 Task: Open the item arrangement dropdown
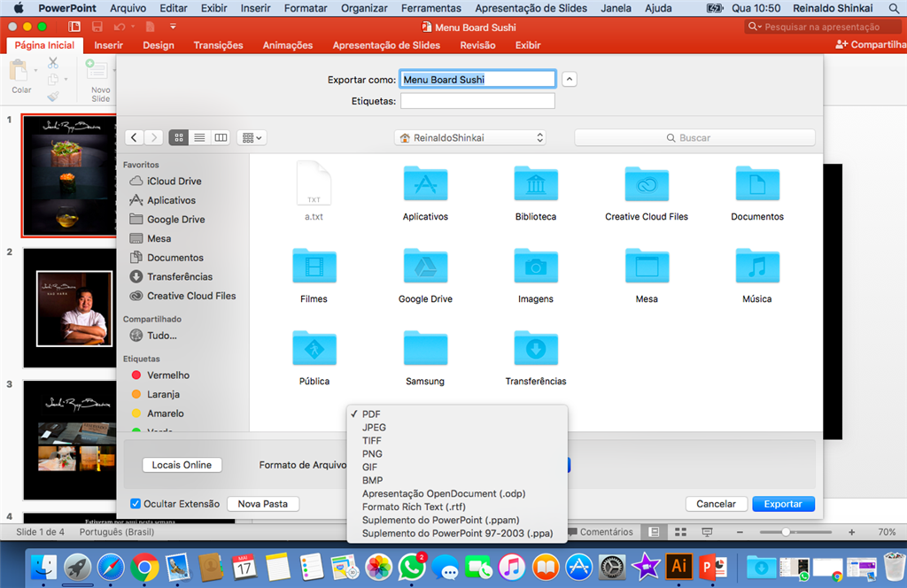252,137
